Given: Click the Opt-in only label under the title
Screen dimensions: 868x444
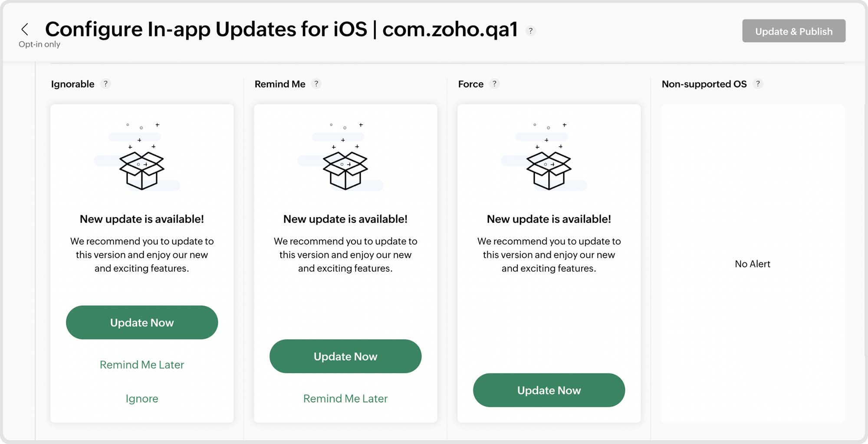Looking at the screenshot, I should pos(39,44).
